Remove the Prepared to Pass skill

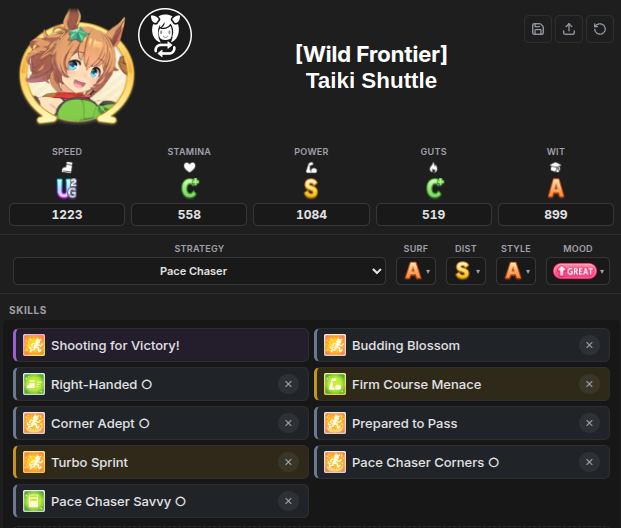tap(589, 423)
